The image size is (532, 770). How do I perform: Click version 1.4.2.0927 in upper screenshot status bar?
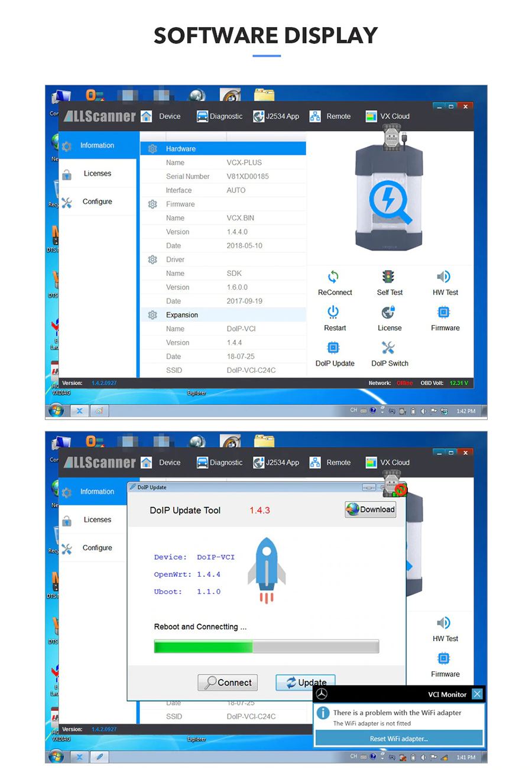click(x=104, y=383)
